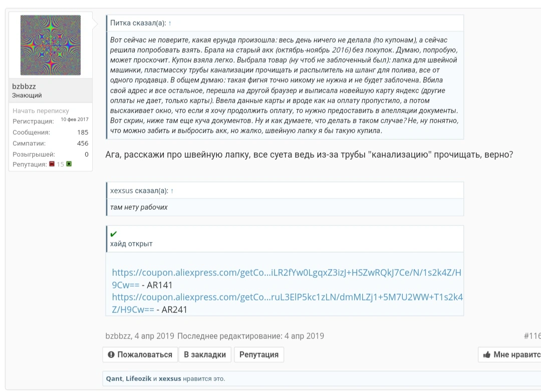Open post number #116 permalink
Screen dimensions: 541x392
pyautogui.click(x=532, y=336)
